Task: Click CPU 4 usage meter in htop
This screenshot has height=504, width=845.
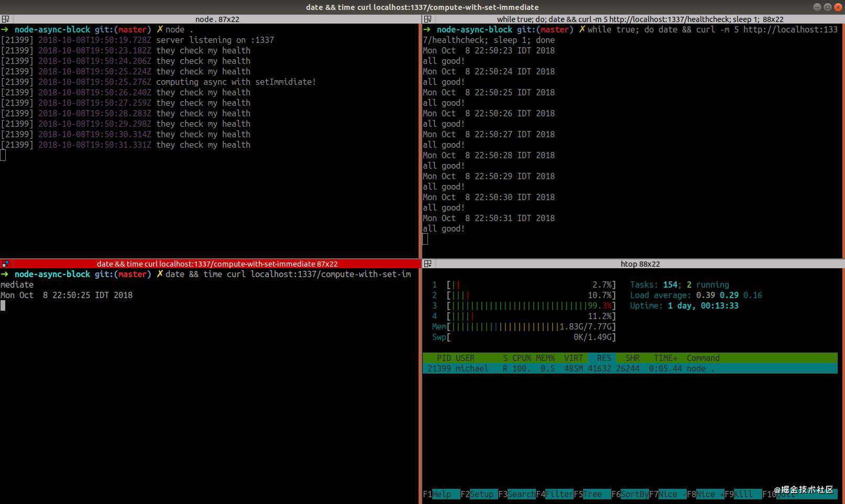Action: point(524,316)
